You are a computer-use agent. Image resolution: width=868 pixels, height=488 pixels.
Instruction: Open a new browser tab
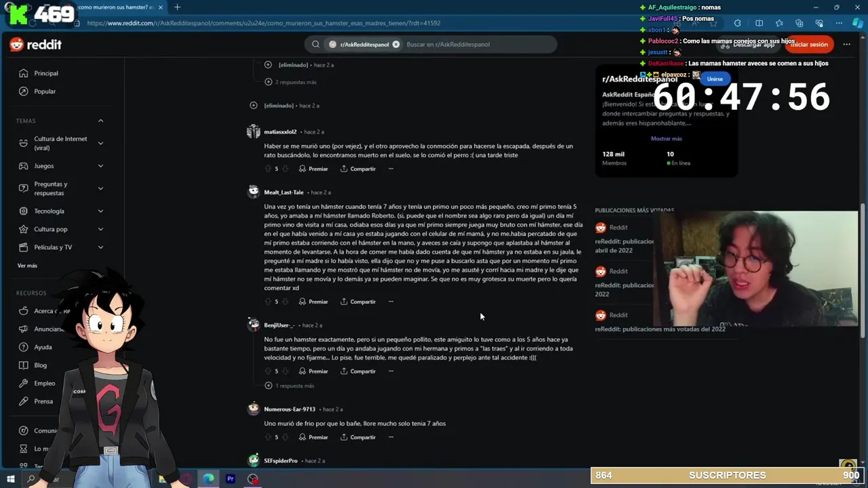177,7
